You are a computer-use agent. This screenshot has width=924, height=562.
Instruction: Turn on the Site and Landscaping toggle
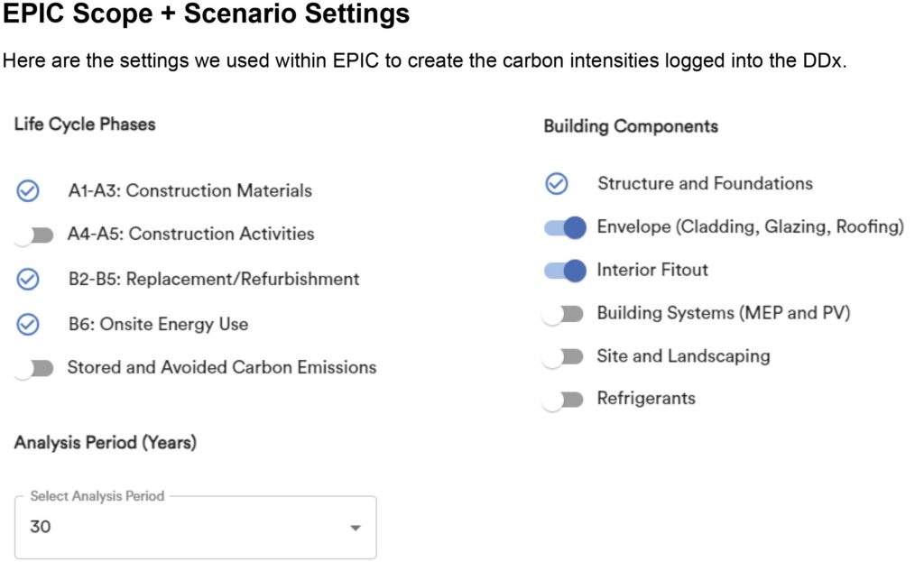pos(564,356)
